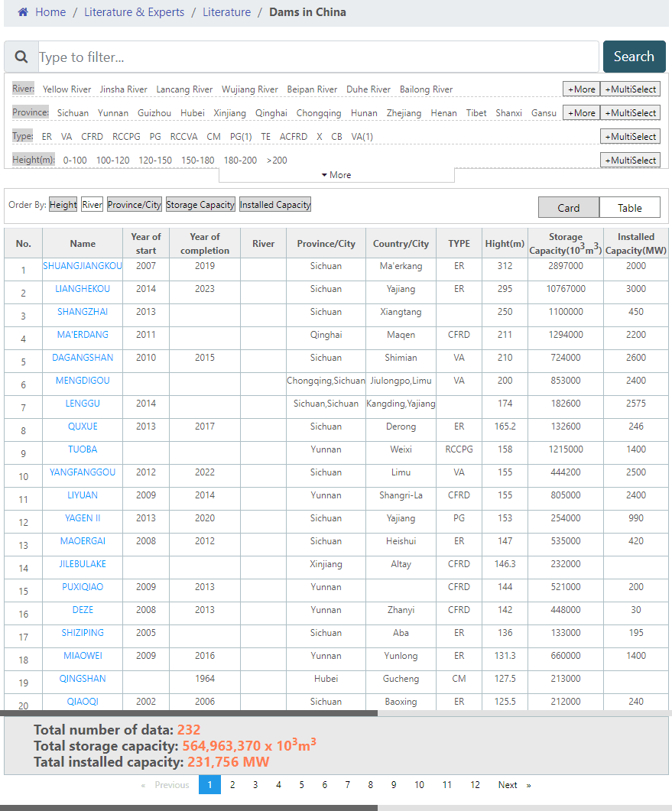Click the home icon in breadcrumb
The width and height of the screenshot is (672, 811).
click(x=23, y=12)
